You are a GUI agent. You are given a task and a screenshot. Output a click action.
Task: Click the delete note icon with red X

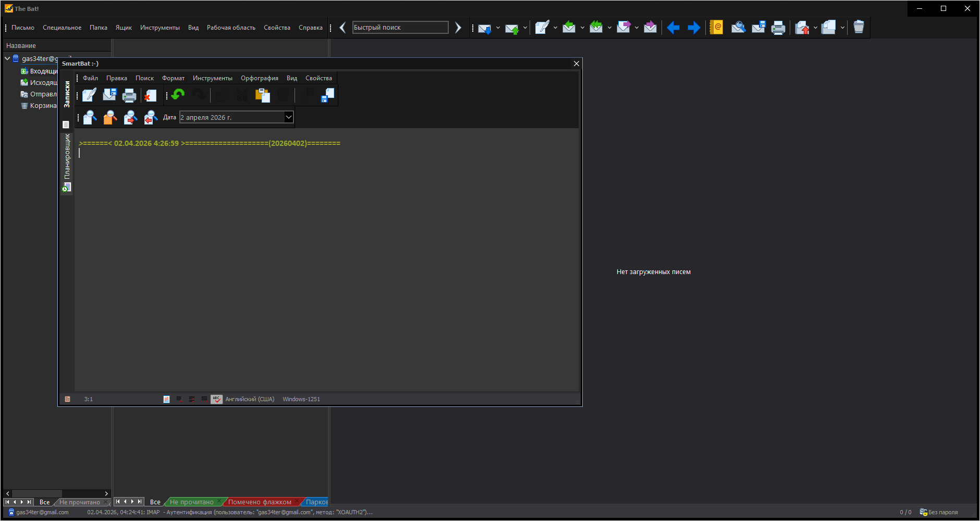coord(150,95)
